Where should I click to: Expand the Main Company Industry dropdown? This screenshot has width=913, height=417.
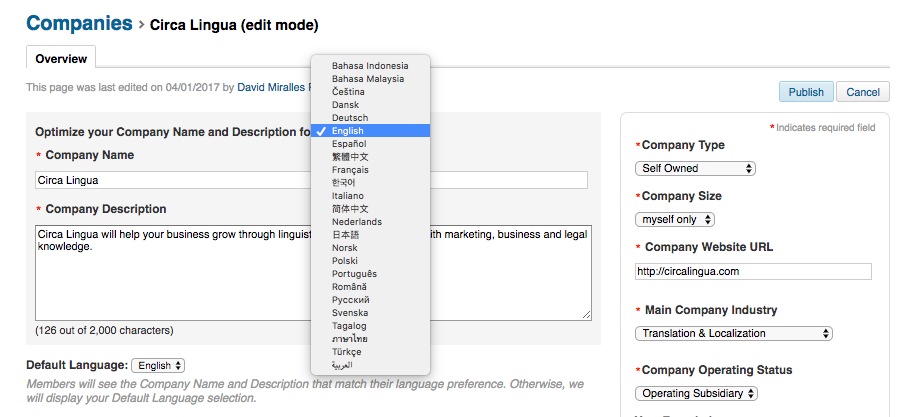click(734, 333)
